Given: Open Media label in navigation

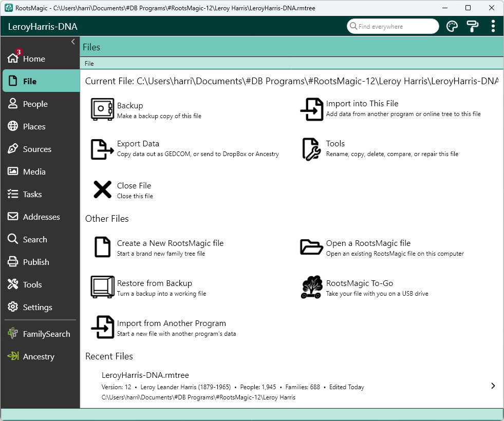Looking at the screenshot, I should tap(34, 171).
